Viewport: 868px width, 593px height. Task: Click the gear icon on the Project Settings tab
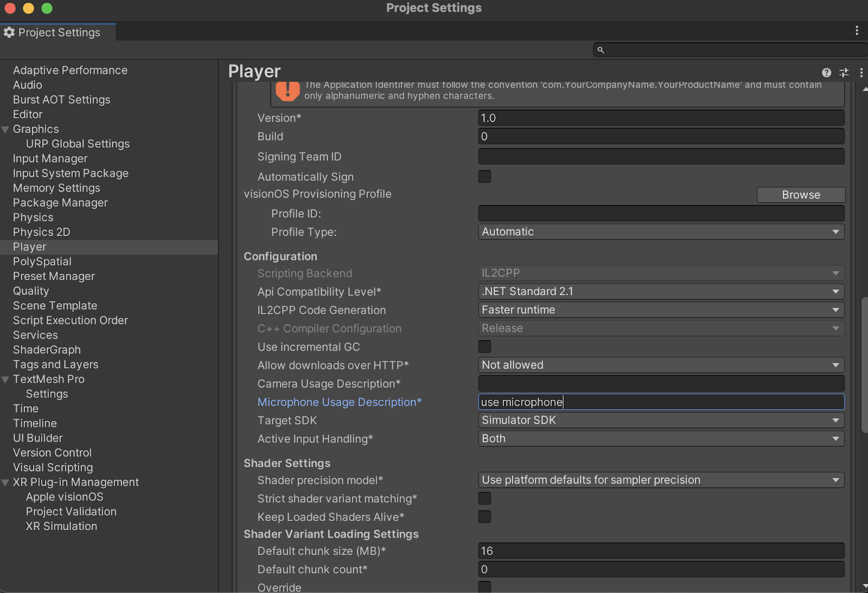click(9, 33)
